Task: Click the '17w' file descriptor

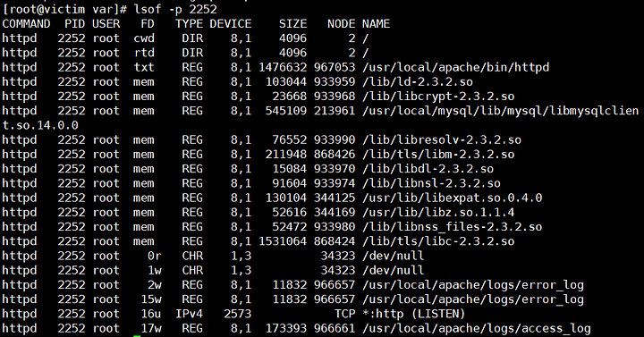Action: pos(151,328)
